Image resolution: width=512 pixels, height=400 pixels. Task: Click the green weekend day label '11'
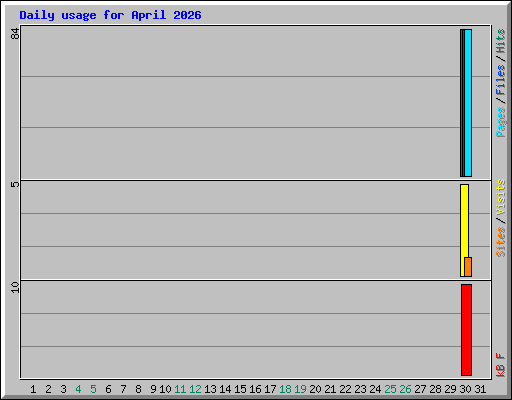(180, 389)
